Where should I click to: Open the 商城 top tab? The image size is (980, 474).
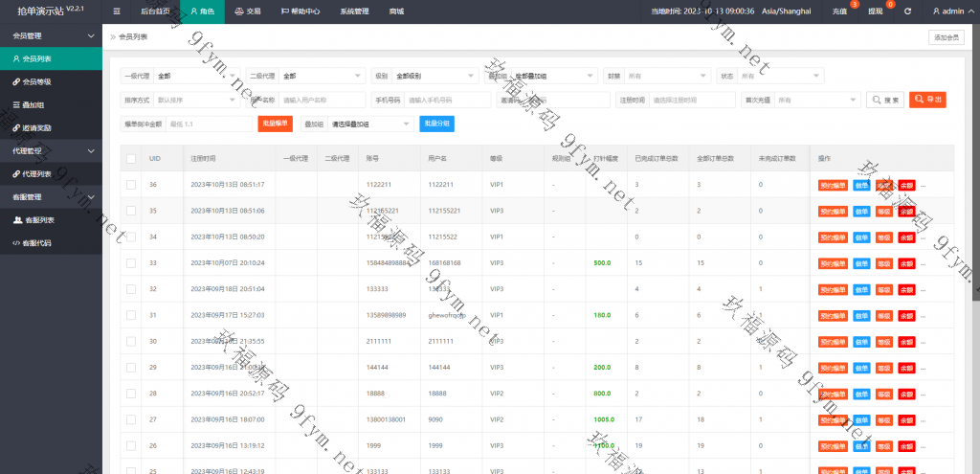[396, 11]
